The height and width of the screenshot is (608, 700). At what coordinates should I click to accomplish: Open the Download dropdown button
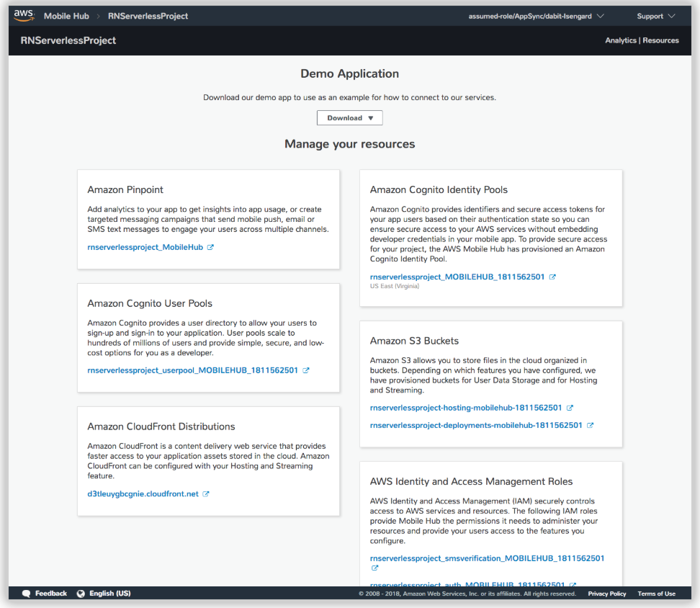[x=349, y=118]
